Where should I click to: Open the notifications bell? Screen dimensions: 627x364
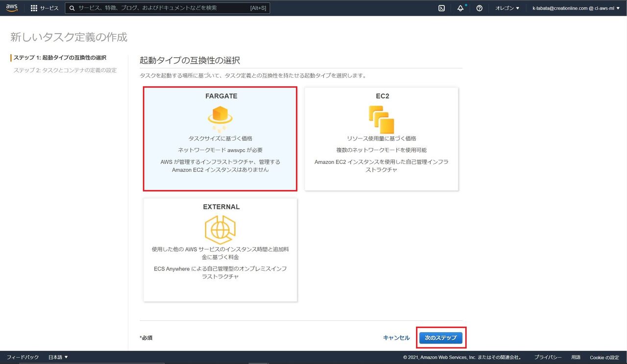(x=460, y=8)
